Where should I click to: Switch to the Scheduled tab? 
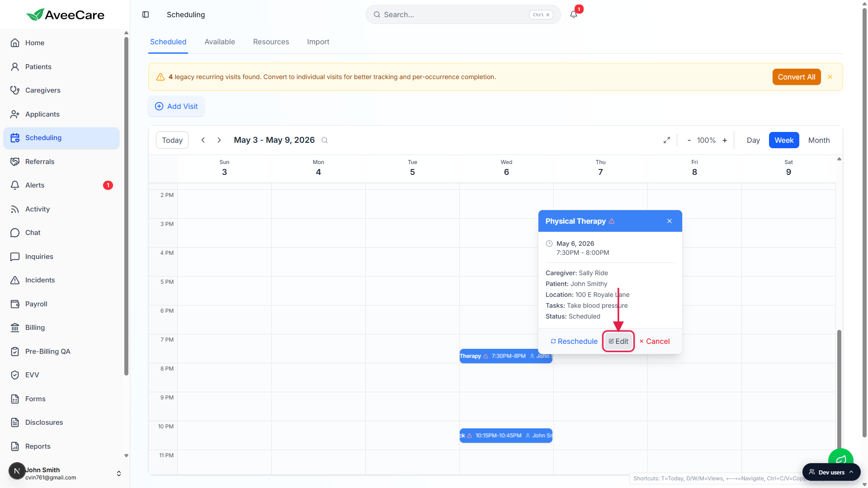168,42
